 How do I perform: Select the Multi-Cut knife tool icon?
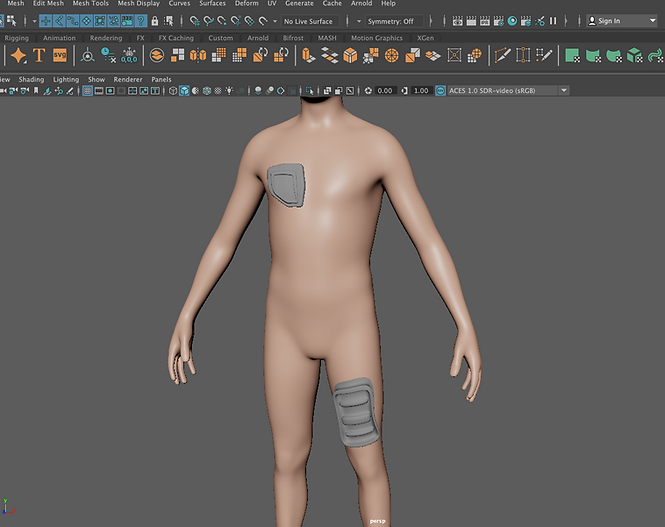coord(502,56)
